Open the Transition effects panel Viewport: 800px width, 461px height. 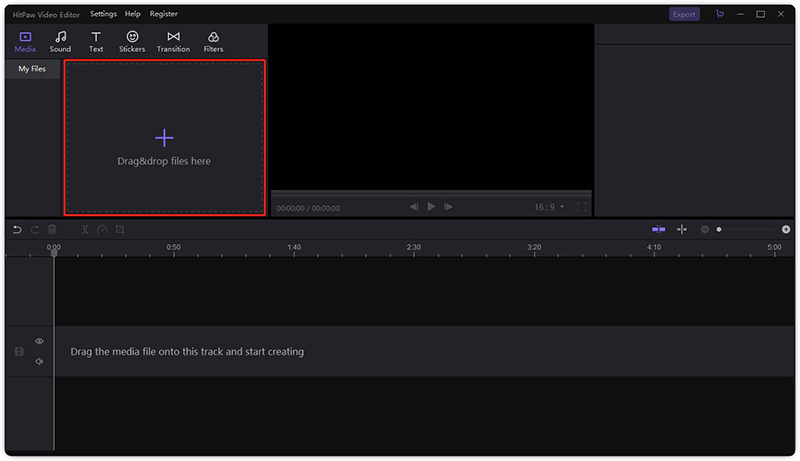click(x=173, y=42)
